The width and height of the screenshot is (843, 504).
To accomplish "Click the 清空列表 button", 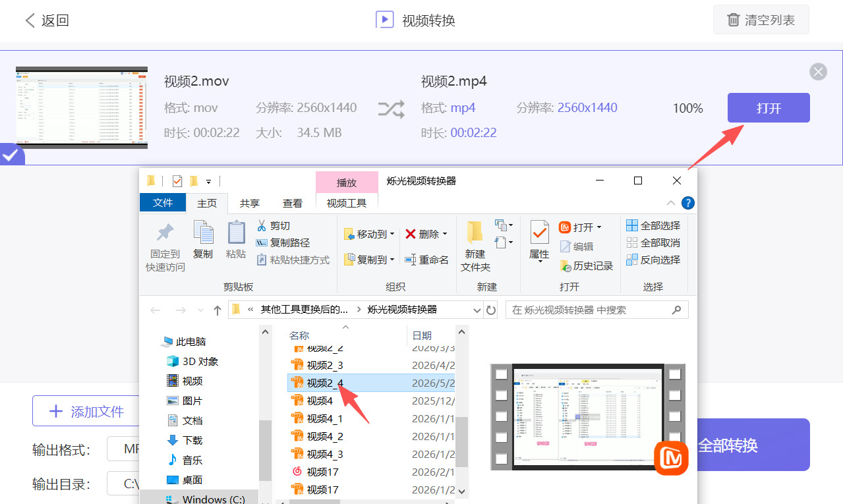I will (761, 20).
